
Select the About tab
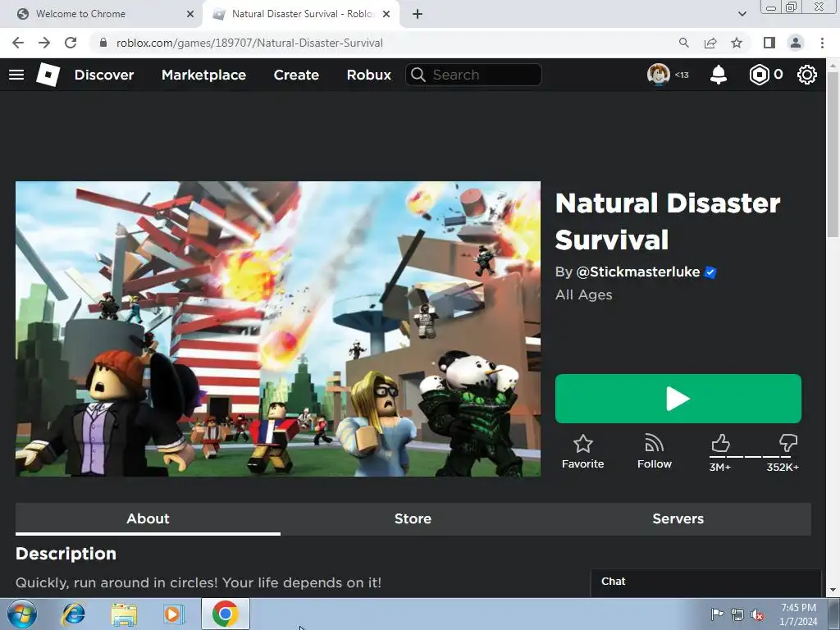click(x=148, y=518)
